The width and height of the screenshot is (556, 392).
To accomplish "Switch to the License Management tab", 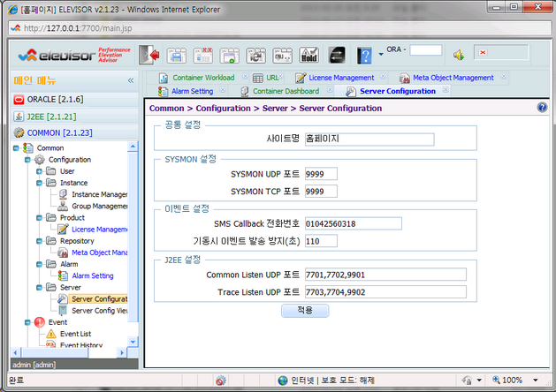I will (341, 78).
